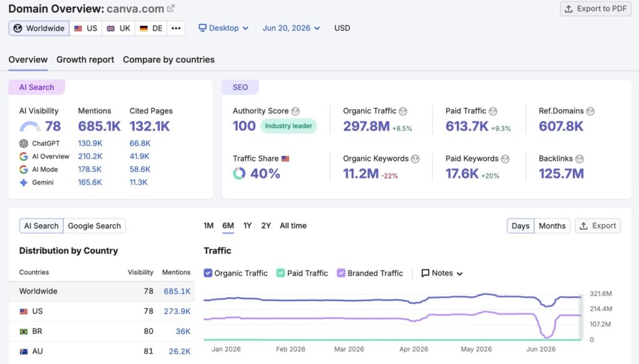
Task: Open the 607.8K Ref.Domains link
Action: coord(561,127)
